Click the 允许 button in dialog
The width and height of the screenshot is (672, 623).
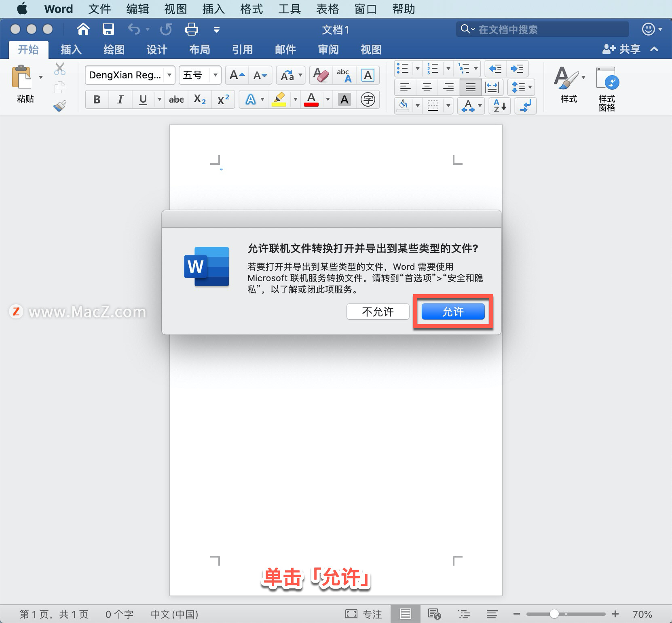click(x=453, y=311)
